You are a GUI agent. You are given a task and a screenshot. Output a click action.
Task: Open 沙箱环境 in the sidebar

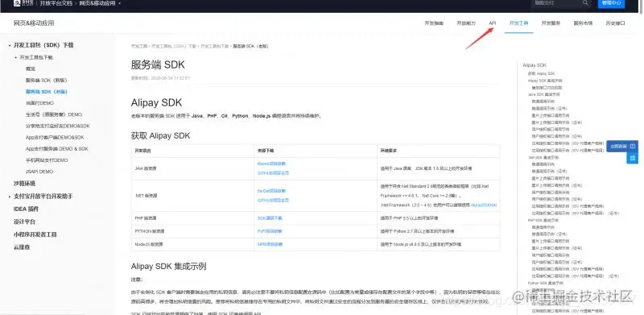pos(24,184)
